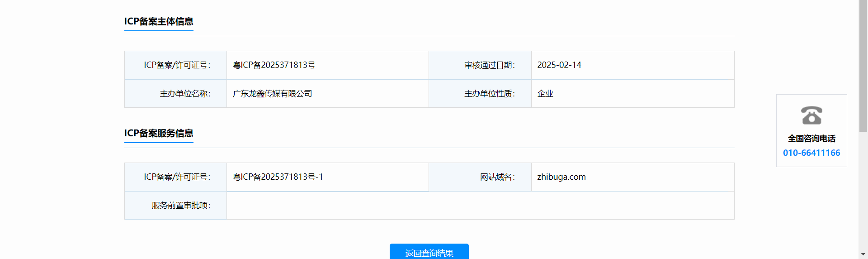Click ICP备案/许可证号 label in 主体信息 table

click(x=175, y=65)
